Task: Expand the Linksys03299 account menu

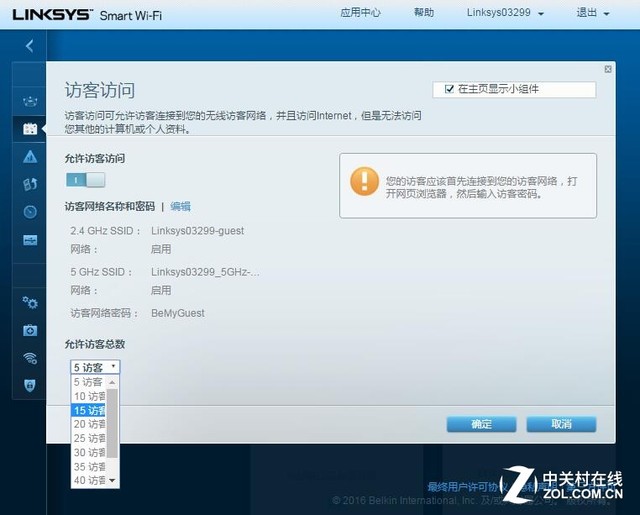Action: tap(505, 13)
